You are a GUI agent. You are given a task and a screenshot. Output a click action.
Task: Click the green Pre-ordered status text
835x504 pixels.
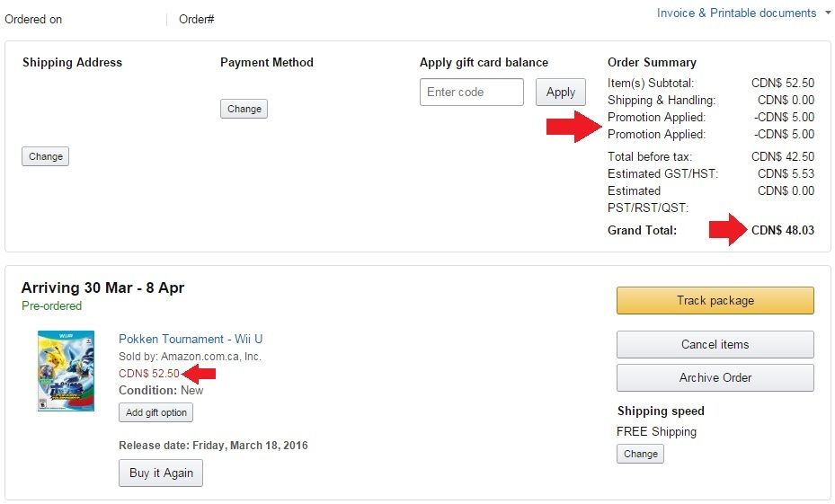pos(51,305)
